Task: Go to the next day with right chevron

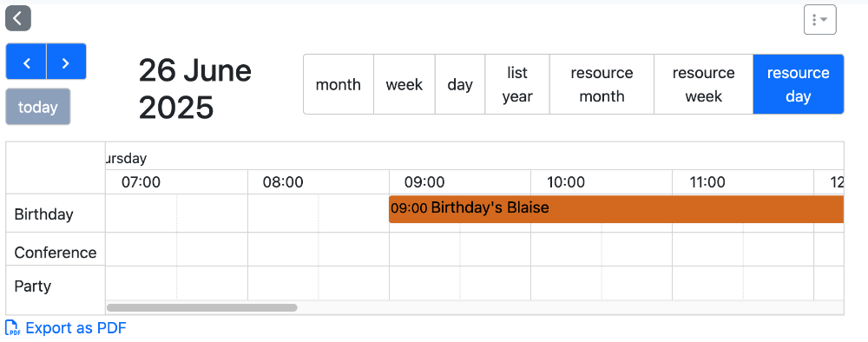Action: pos(67,62)
